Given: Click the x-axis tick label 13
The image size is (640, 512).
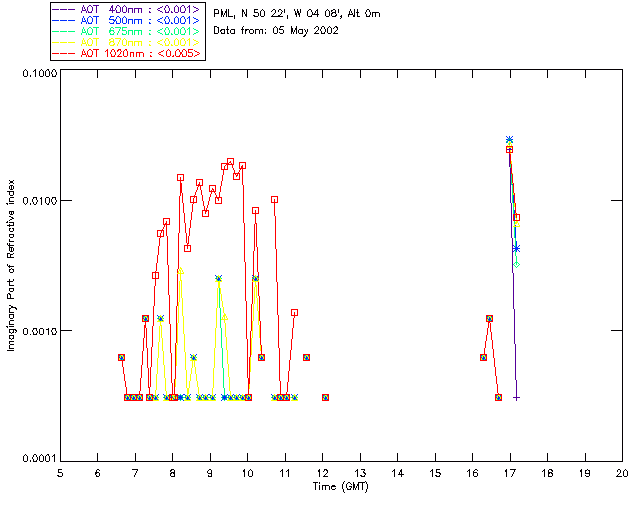Looking at the screenshot, I should tap(360, 473).
